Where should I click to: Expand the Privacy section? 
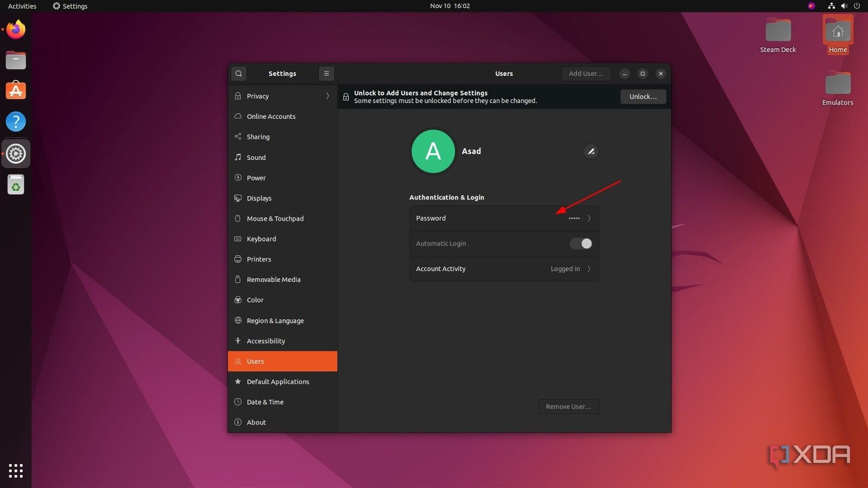258,96
